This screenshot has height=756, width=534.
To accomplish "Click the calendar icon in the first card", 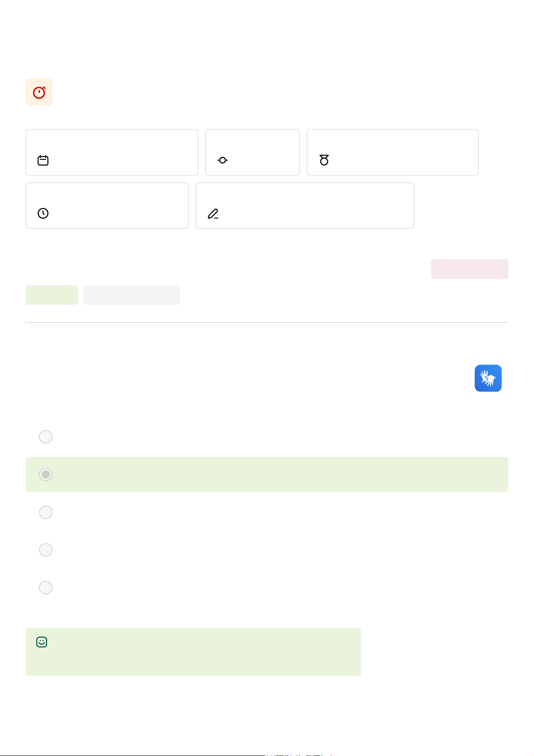I will point(43,160).
